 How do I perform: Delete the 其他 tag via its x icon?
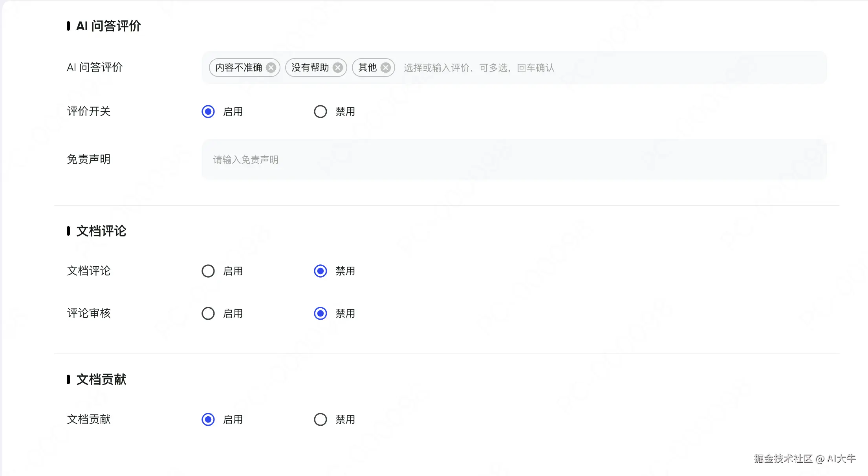386,68
